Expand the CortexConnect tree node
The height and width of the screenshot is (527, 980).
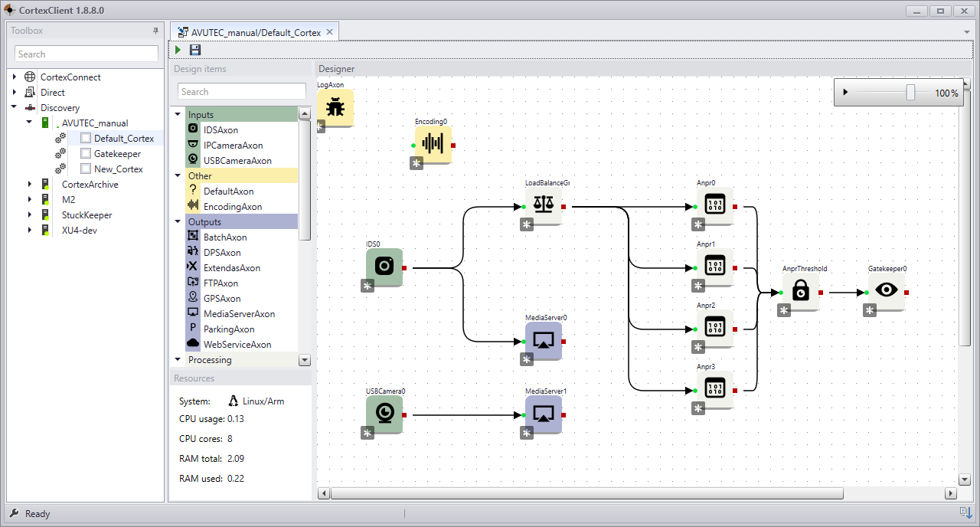coord(14,77)
